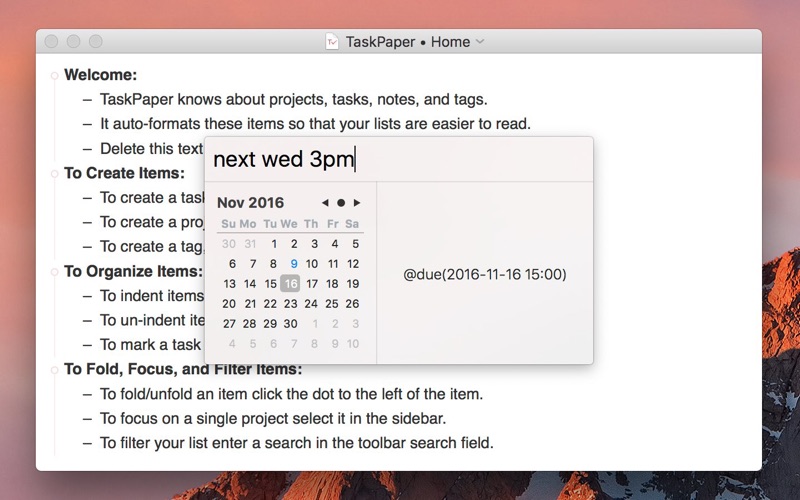Image resolution: width=800 pixels, height=500 pixels.
Task: Select November 27 in the calendar
Action: 229,323
